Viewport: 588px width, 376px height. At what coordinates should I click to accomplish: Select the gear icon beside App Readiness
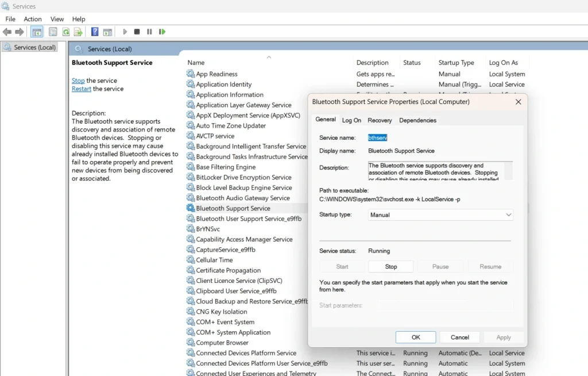pyautogui.click(x=190, y=74)
